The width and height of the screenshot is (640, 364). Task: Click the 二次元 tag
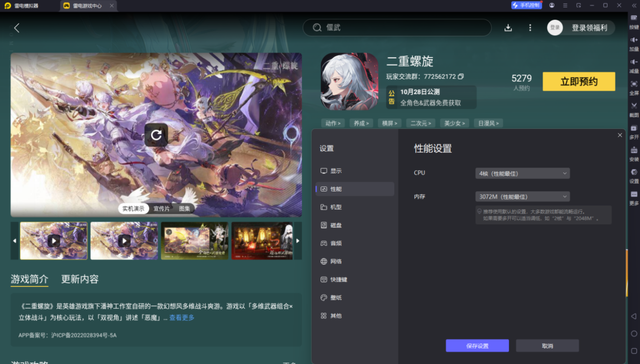[x=421, y=123]
